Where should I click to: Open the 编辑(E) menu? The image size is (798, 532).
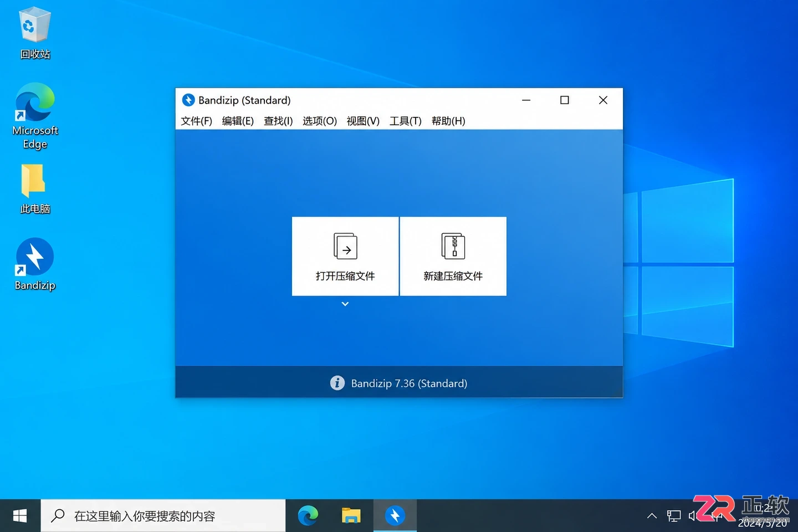coord(238,121)
